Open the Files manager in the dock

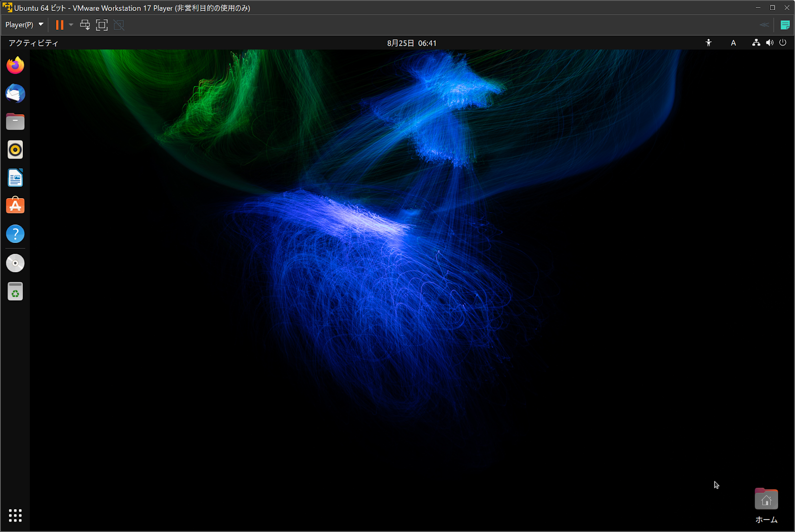[15, 121]
